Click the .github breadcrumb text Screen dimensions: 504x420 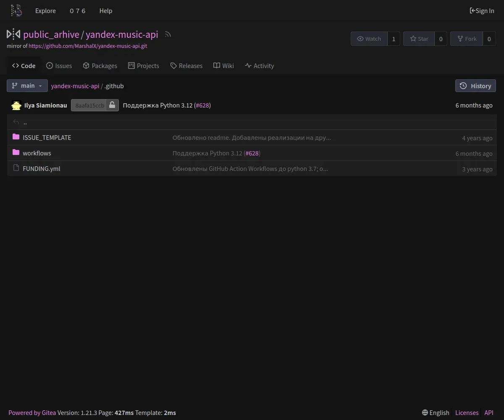(114, 86)
